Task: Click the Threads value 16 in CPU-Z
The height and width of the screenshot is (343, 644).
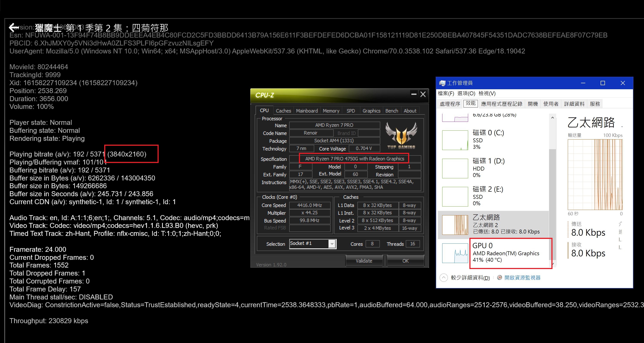Action: 412,244
